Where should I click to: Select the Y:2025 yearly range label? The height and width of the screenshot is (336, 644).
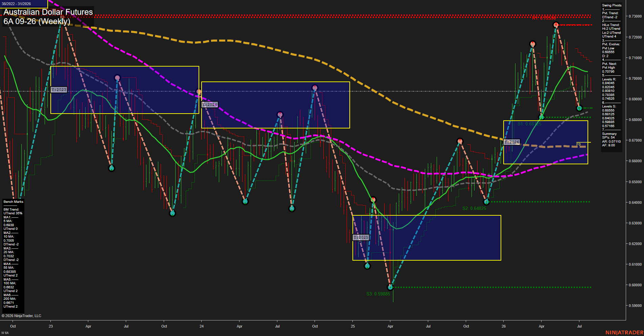tap(361, 237)
